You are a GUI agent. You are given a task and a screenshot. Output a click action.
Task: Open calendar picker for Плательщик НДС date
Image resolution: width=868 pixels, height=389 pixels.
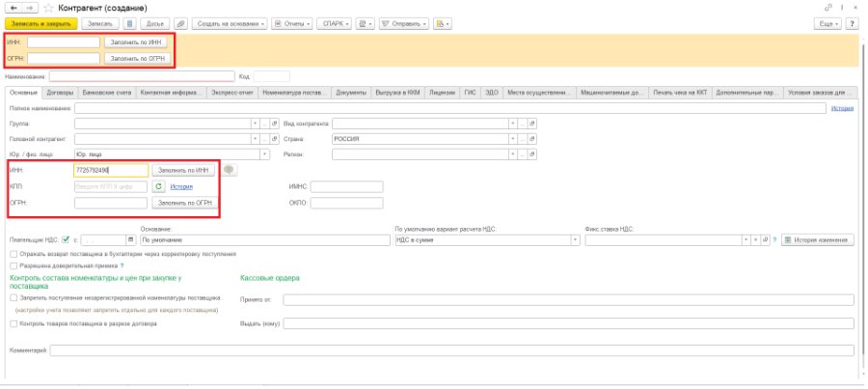click(131, 240)
